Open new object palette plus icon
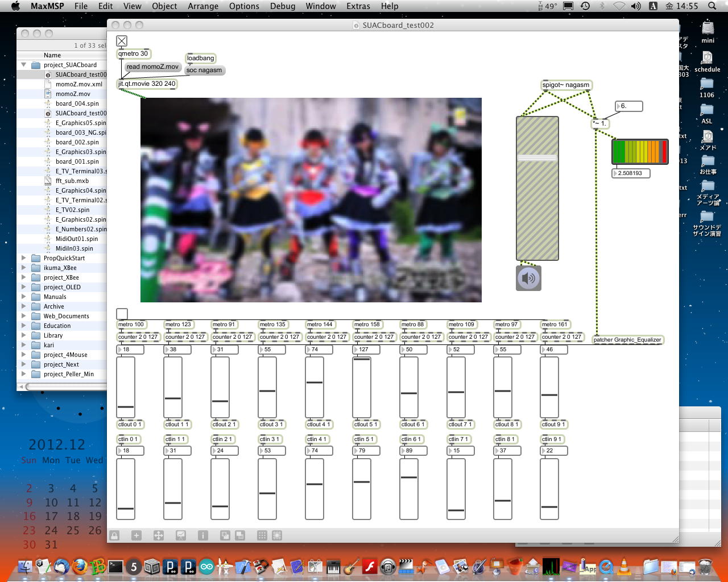This screenshot has width=728, height=582. [x=136, y=535]
